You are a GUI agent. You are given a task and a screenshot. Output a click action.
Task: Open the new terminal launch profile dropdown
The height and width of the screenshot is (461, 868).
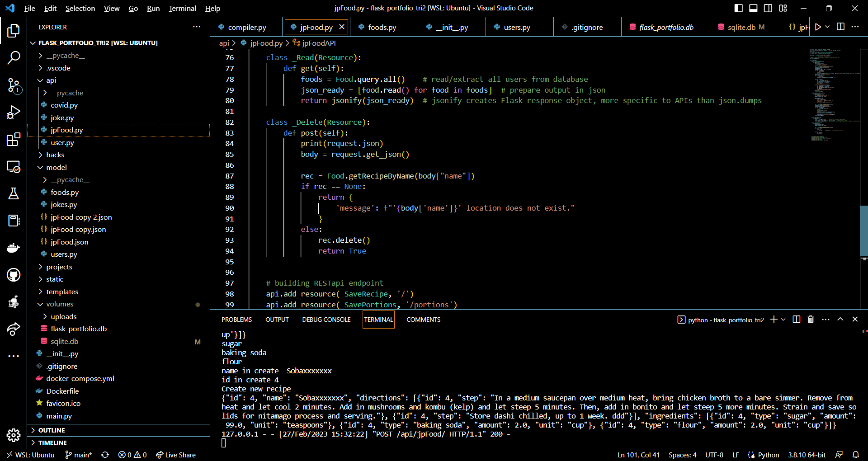click(783, 320)
